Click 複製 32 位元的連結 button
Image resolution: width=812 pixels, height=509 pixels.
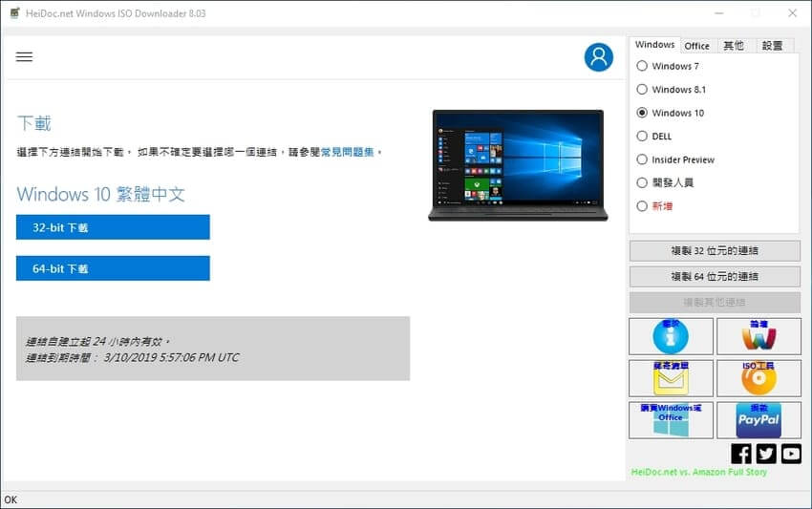(x=715, y=250)
